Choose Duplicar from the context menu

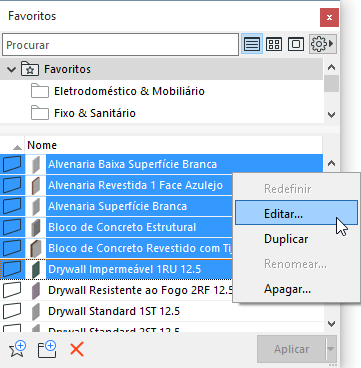click(x=286, y=239)
